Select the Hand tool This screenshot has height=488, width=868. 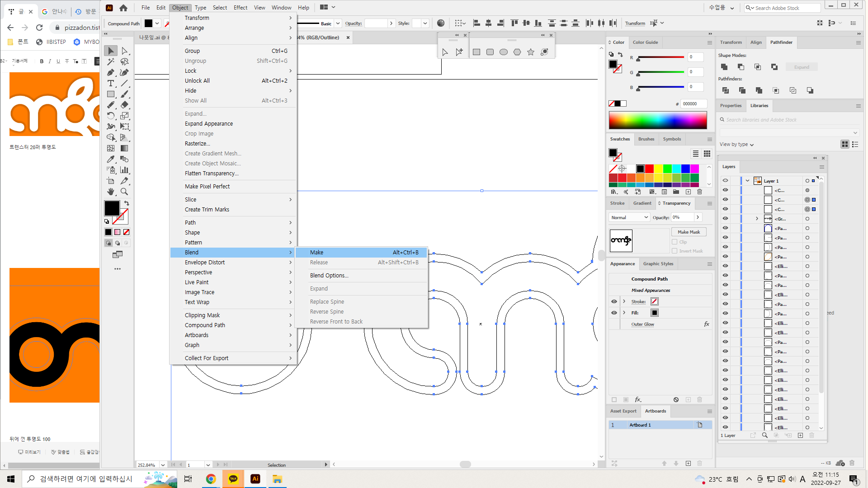(111, 192)
